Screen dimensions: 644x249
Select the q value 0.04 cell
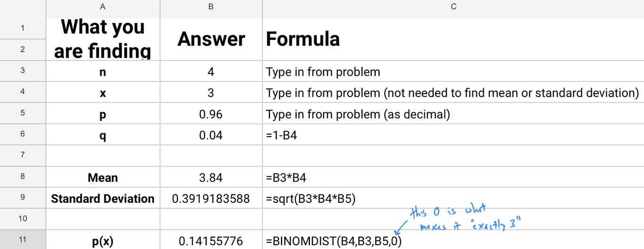tap(211, 136)
